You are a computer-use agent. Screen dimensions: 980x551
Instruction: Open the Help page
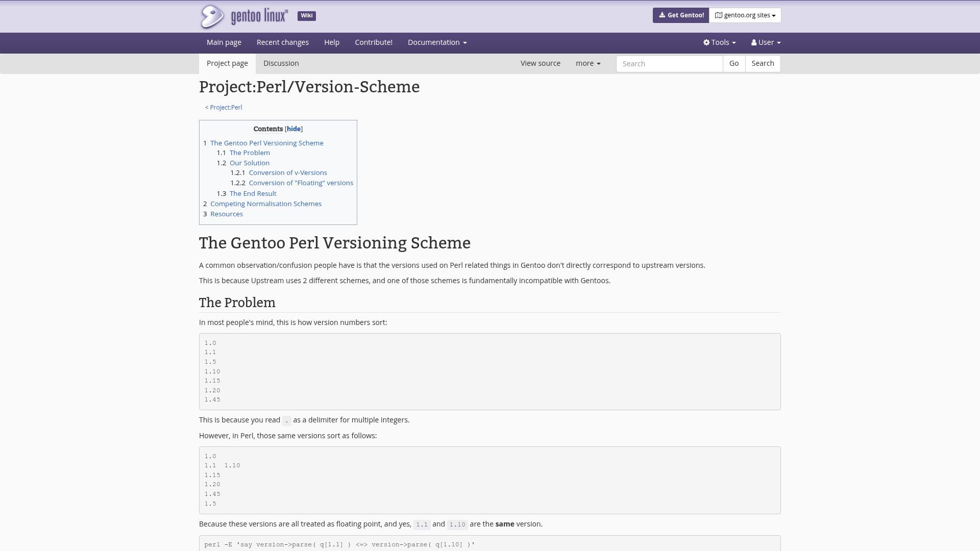[332, 42]
